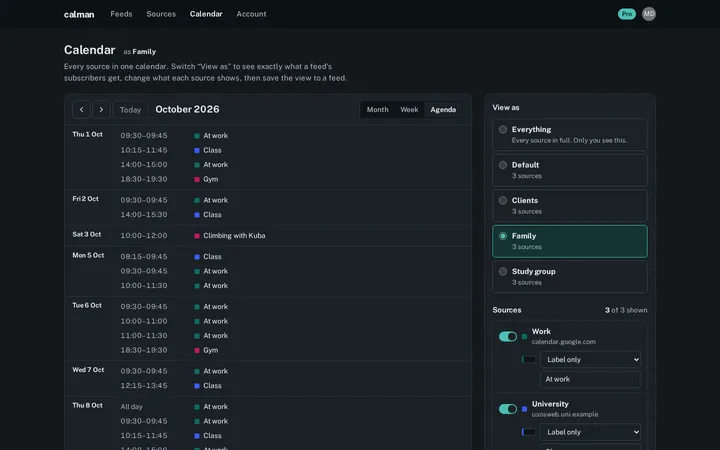Switch to the Month view tab

[x=377, y=110]
